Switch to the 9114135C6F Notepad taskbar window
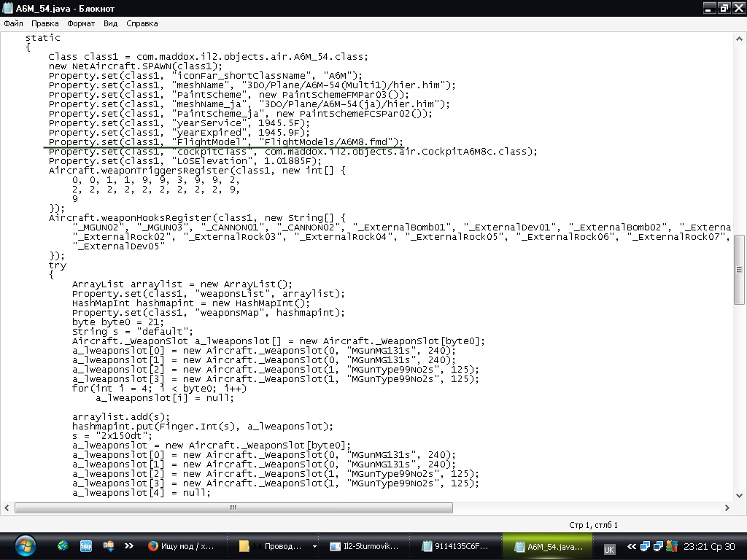The width and height of the screenshot is (747, 560). [x=455, y=546]
